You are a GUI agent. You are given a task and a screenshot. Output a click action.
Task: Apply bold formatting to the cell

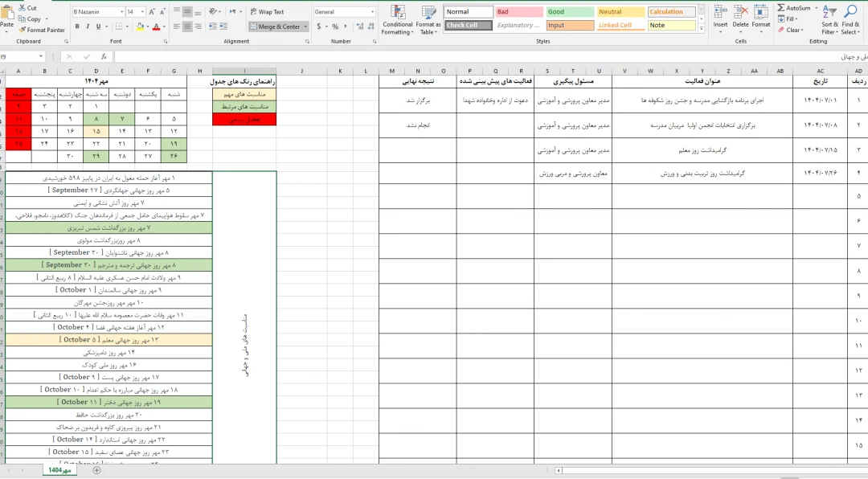pyautogui.click(x=77, y=27)
